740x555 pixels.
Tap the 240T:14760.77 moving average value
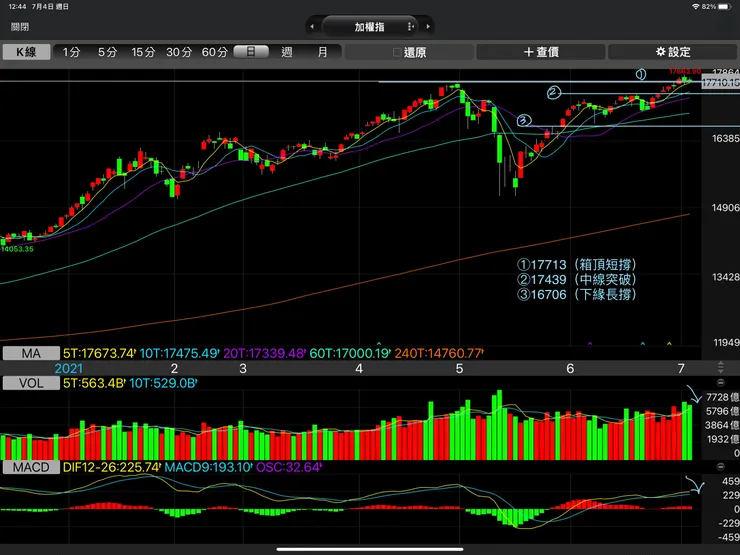point(439,353)
